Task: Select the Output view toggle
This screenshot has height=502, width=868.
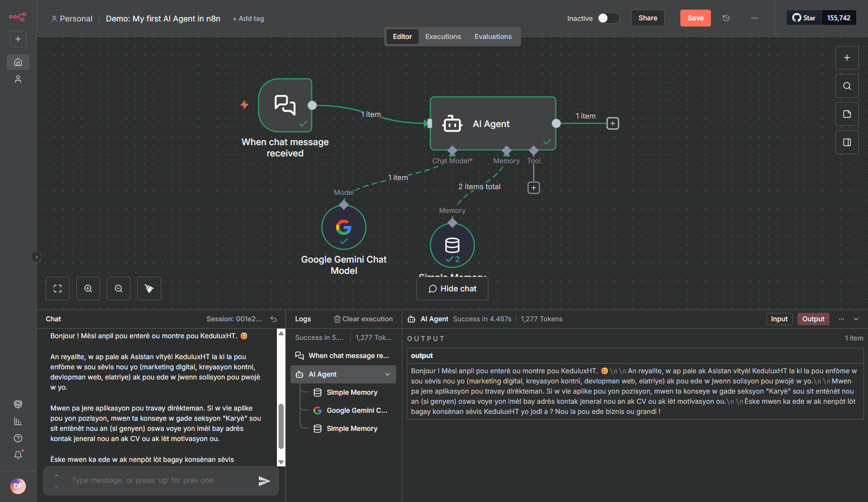Action: tap(813, 319)
